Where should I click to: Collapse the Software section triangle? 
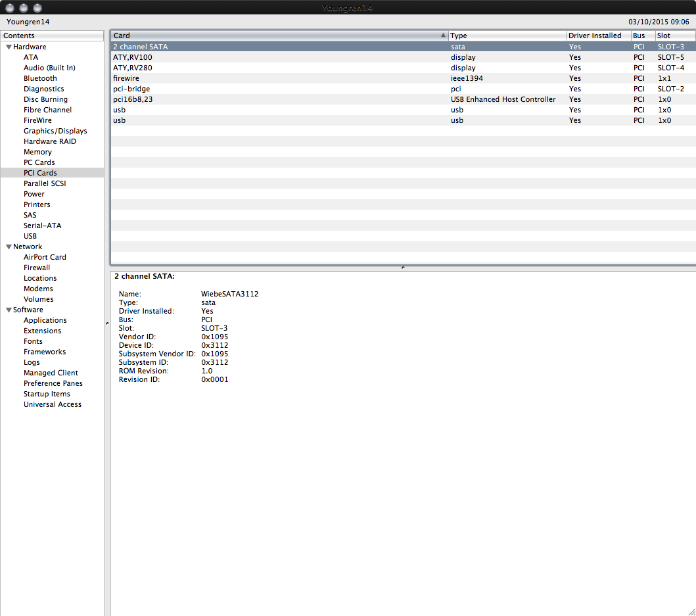(x=9, y=310)
